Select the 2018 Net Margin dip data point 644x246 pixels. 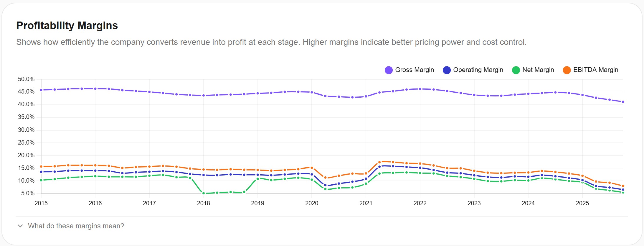click(203, 193)
